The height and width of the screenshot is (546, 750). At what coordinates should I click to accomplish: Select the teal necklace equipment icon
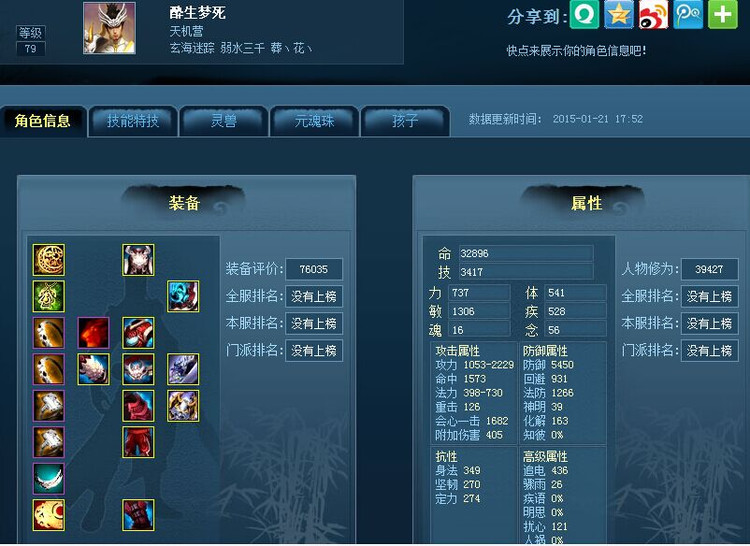[49, 479]
